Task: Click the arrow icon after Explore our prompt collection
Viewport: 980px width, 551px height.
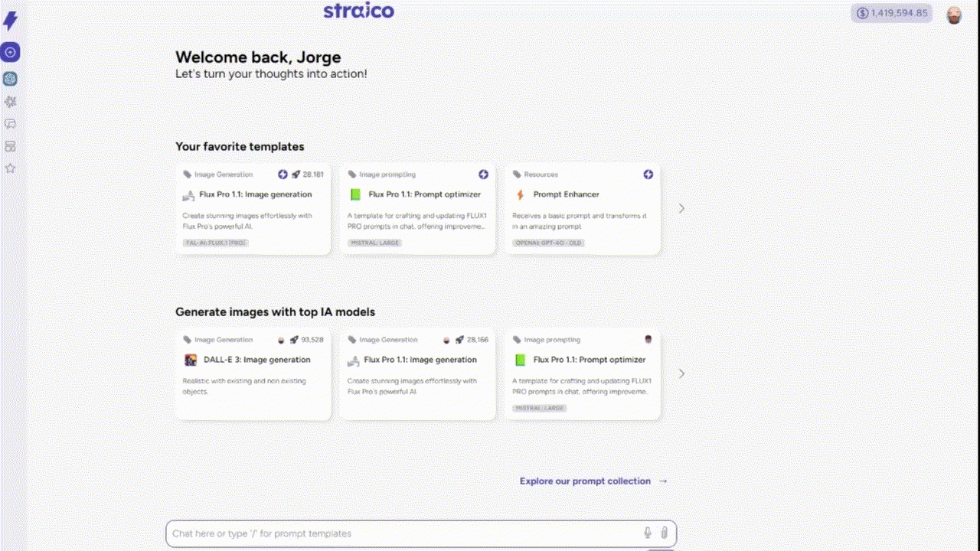Action: (663, 481)
